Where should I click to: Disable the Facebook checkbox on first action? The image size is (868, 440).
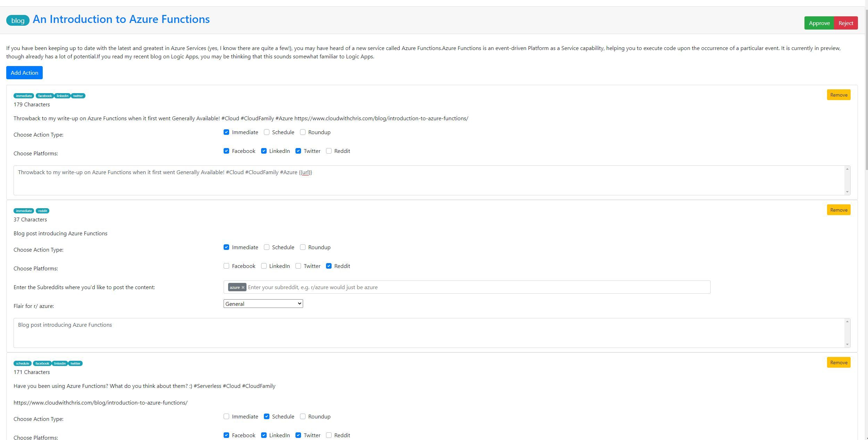[x=227, y=150]
